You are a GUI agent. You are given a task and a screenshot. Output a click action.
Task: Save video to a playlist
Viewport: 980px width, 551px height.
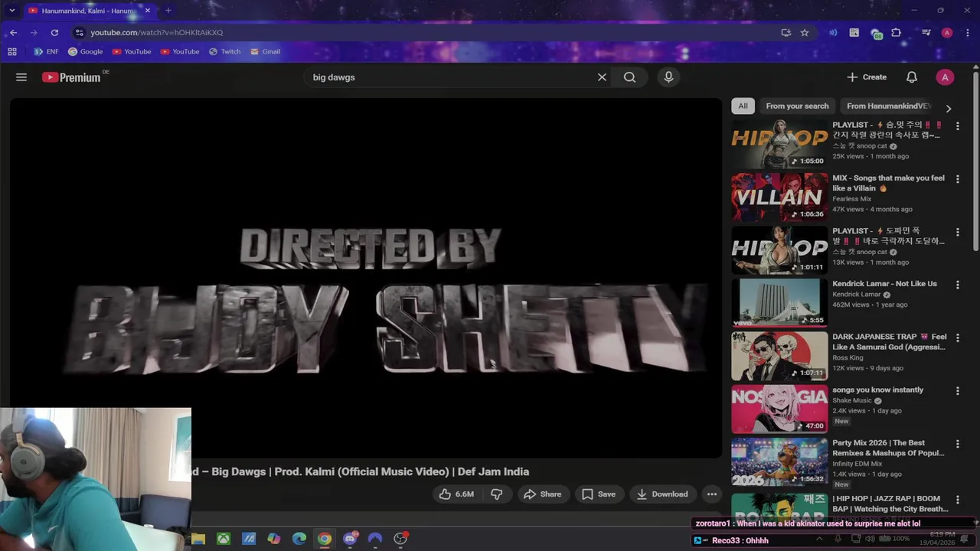coord(598,494)
